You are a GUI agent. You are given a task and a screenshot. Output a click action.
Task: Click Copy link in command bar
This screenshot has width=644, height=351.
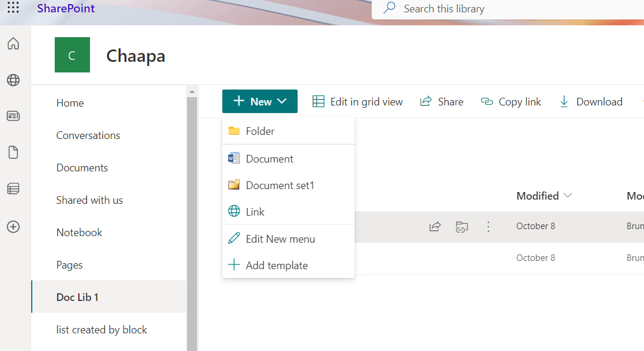[x=511, y=102]
